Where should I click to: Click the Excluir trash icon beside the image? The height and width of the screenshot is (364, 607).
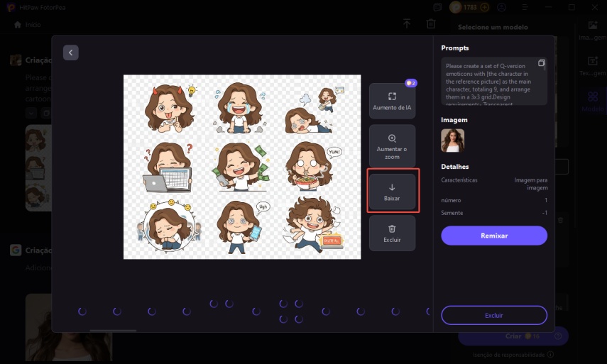click(392, 233)
